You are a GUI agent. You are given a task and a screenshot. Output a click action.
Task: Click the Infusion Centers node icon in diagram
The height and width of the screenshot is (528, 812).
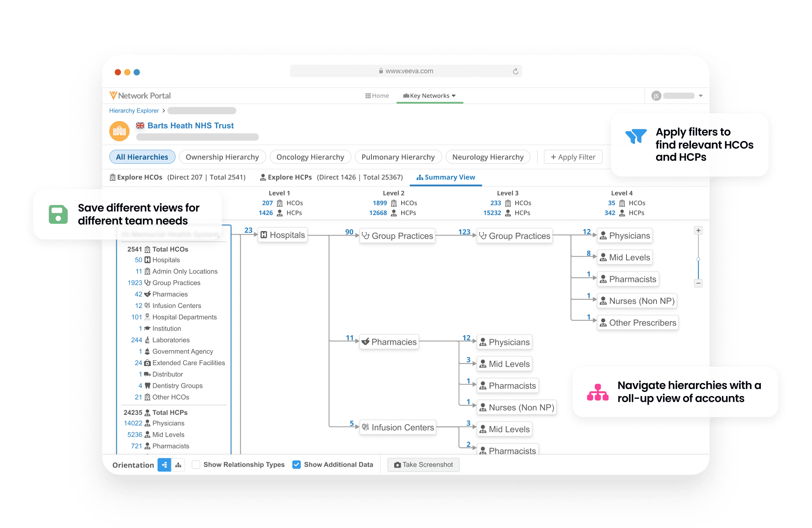click(x=365, y=427)
